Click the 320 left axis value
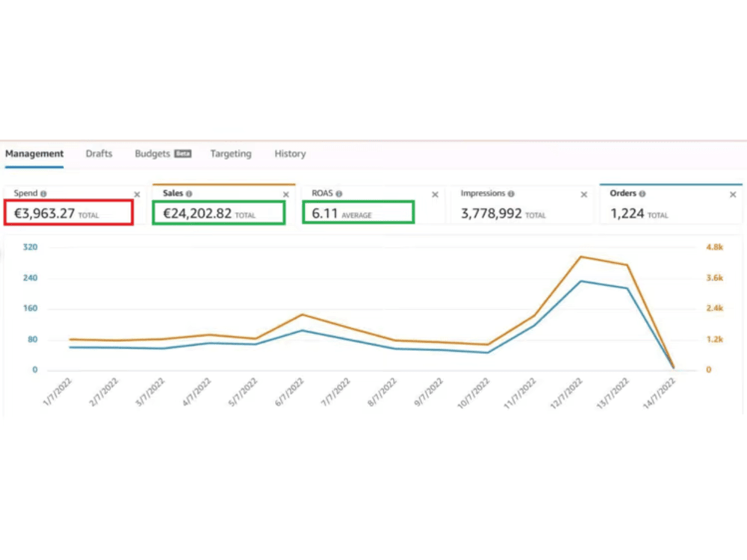 point(30,247)
